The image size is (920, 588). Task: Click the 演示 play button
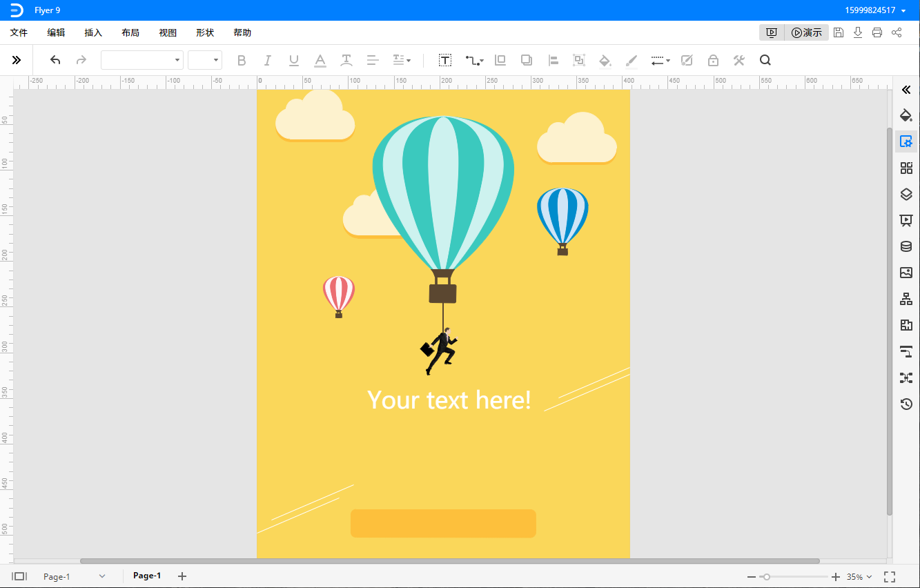[x=807, y=32]
